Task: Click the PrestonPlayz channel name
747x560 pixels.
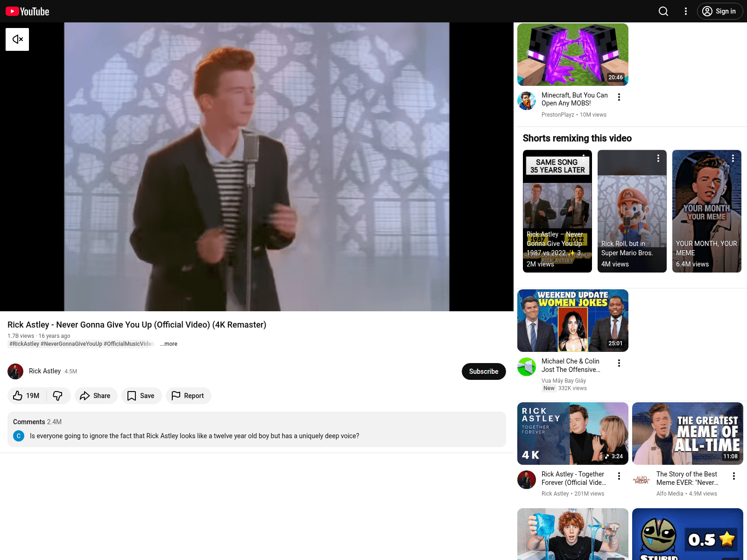Action: pyautogui.click(x=558, y=115)
